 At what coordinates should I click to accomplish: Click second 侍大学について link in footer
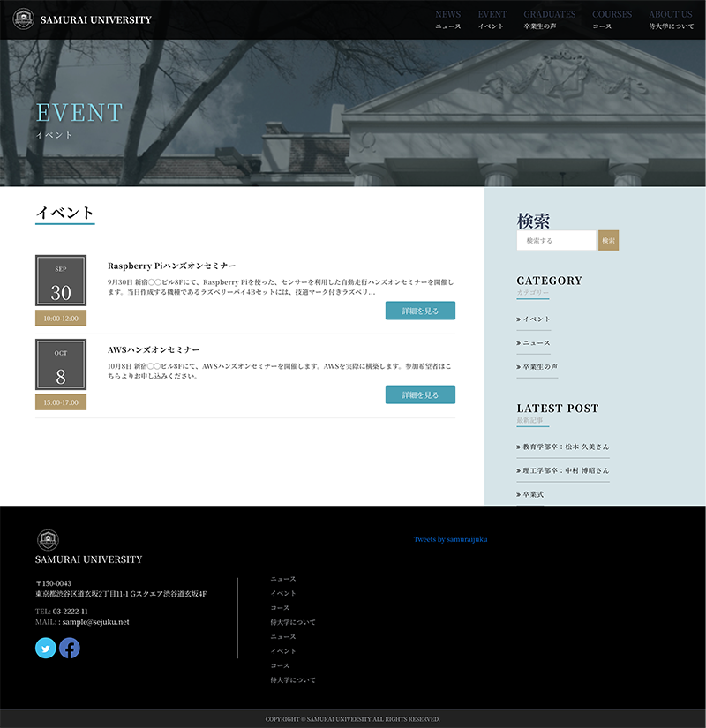pos(293,680)
